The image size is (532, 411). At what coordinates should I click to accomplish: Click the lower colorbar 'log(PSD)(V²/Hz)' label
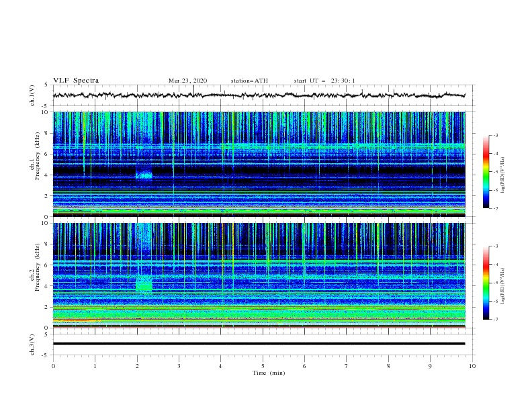pos(503,285)
